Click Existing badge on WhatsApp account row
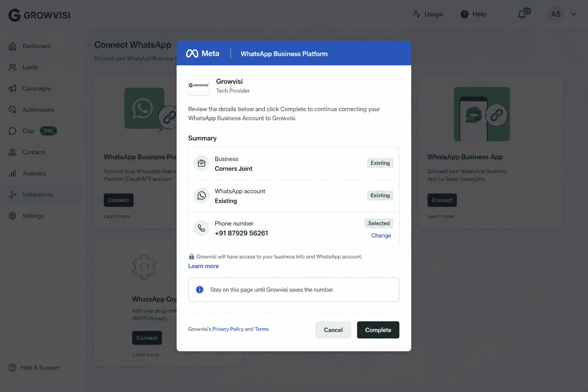 380,195
